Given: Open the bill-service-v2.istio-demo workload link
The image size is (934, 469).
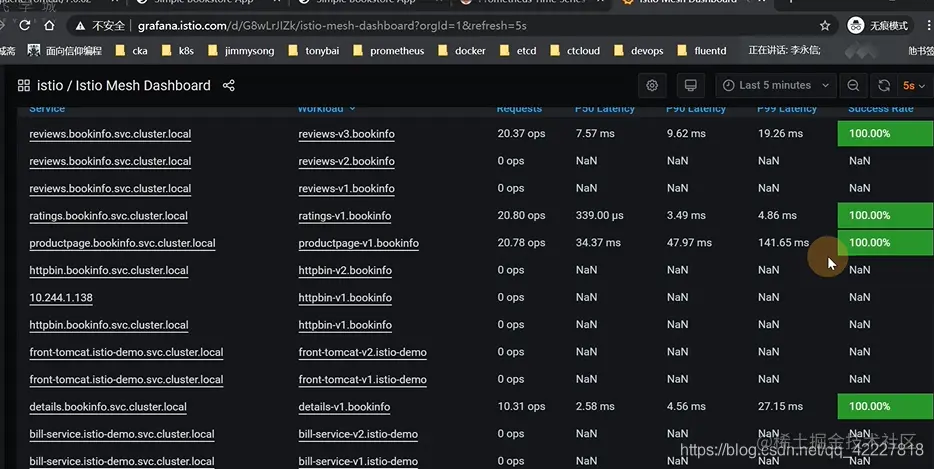Looking at the screenshot, I should pos(358,434).
